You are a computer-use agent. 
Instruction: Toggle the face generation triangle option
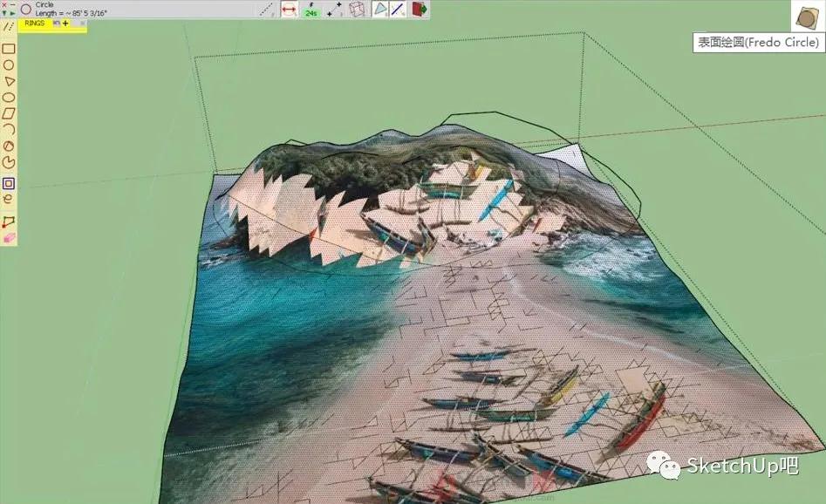[379, 9]
